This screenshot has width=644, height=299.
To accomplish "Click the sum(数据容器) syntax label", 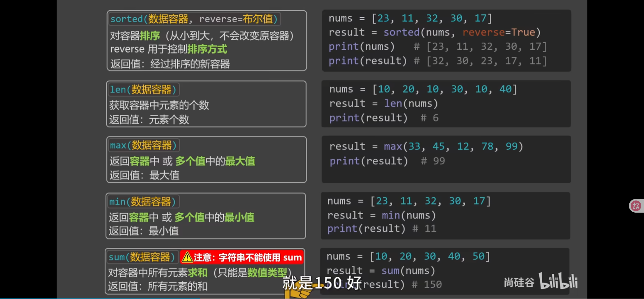I will 142,257.
